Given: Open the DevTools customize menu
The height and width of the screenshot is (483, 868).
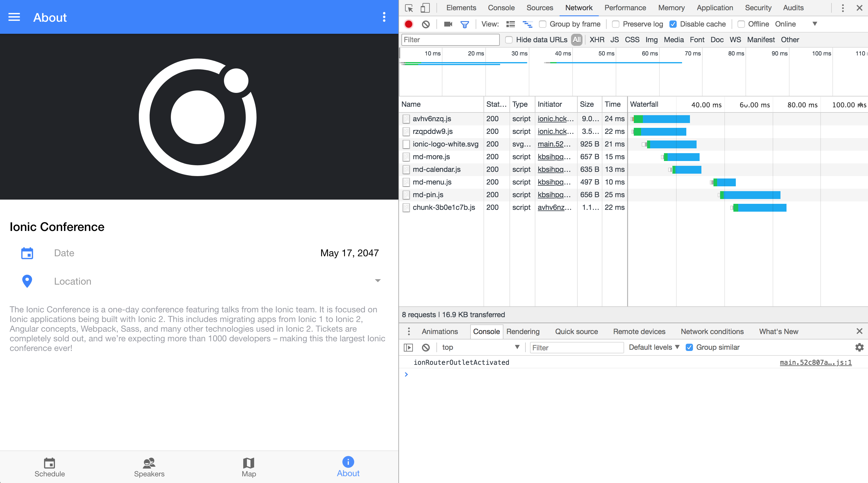Looking at the screenshot, I should [843, 8].
